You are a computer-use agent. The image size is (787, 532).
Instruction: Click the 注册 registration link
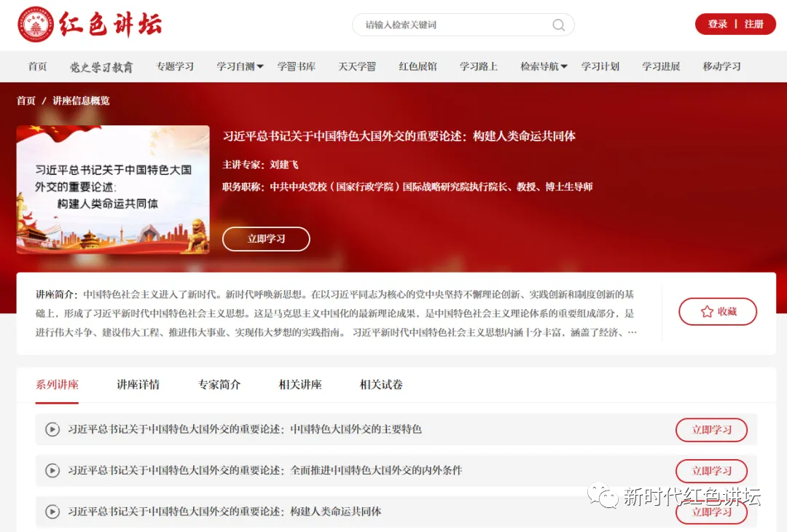(x=754, y=23)
